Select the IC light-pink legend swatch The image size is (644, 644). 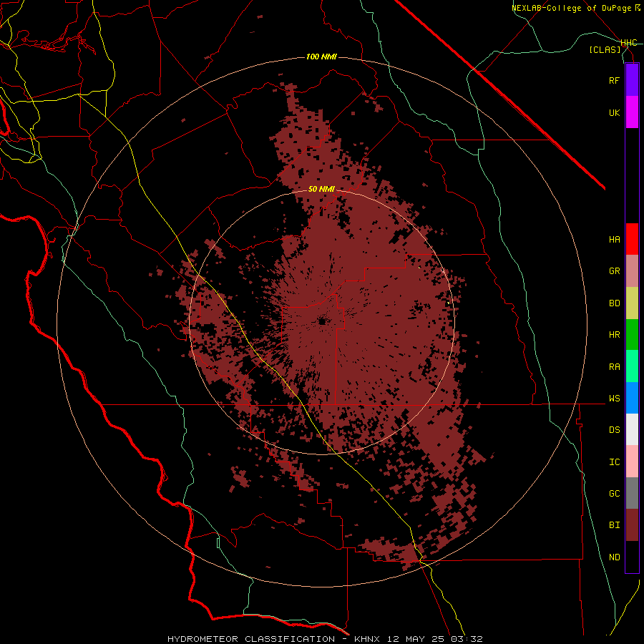632,462
